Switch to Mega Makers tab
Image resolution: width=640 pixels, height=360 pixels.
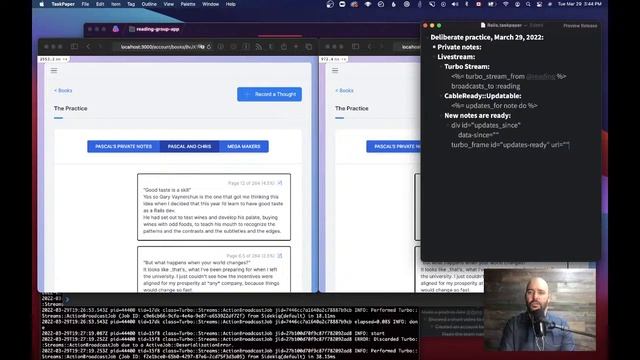point(244,146)
